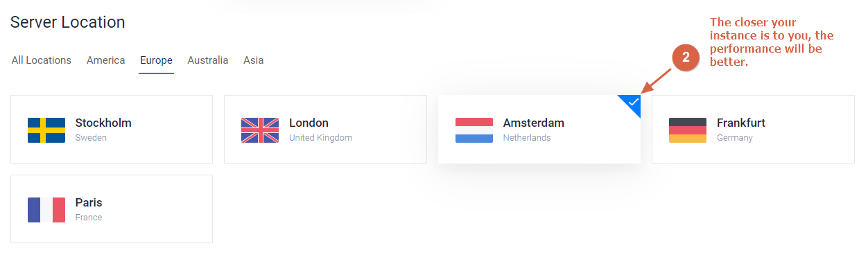Click the Sweden flag icon
This screenshot has width=868, height=255.
point(46,130)
